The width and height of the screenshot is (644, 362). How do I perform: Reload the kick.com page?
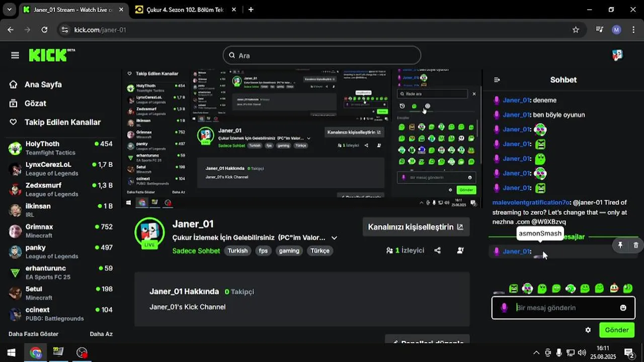(x=44, y=30)
